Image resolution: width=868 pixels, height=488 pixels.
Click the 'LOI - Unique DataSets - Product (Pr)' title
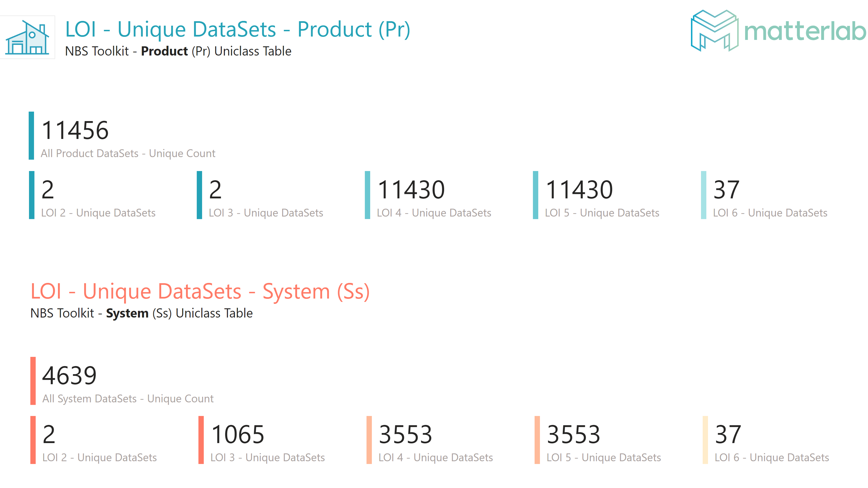pyautogui.click(x=237, y=29)
